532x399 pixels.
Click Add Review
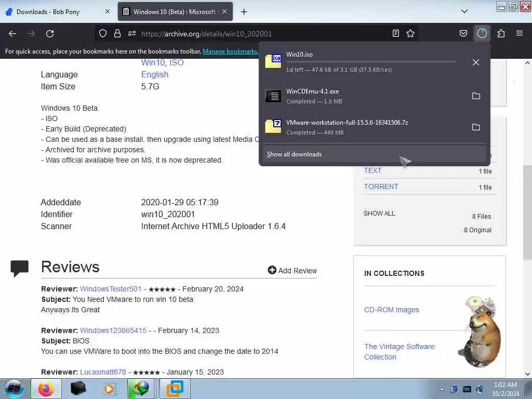coord(292,270)
